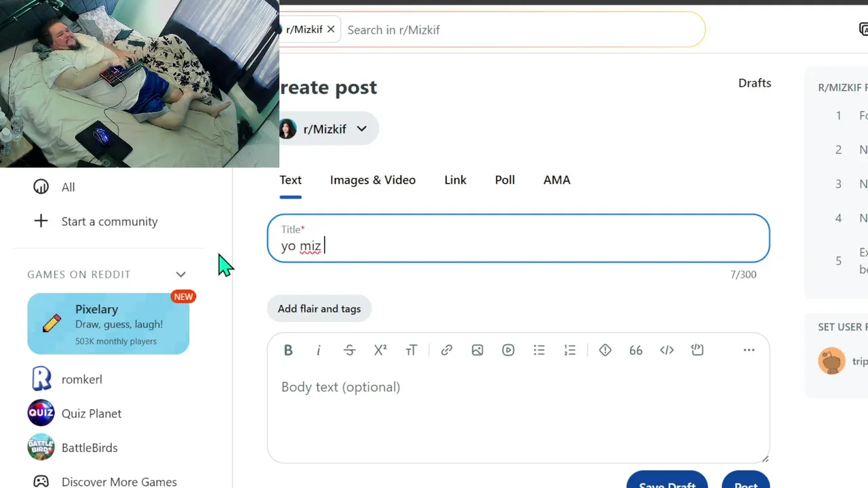Viewport: 868px width, 488px height.
Task: Mark text as spoiler
Action: click(605, 350)
